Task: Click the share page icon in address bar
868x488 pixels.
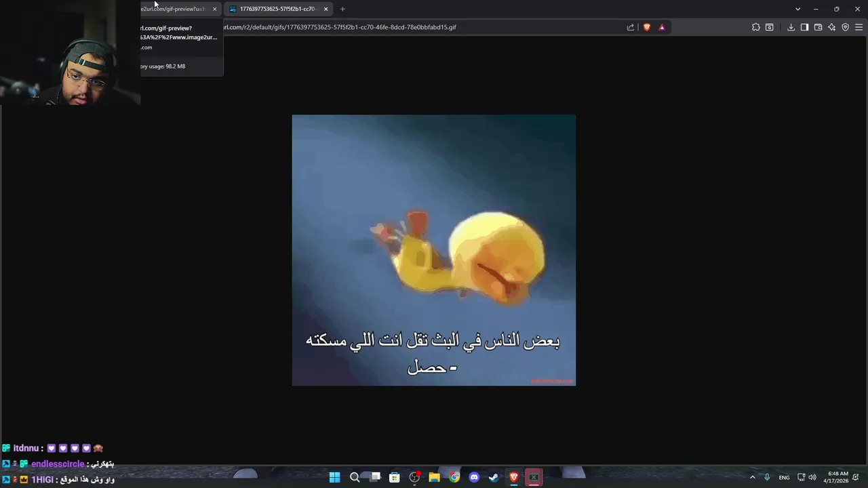Action: click(631, 27)
